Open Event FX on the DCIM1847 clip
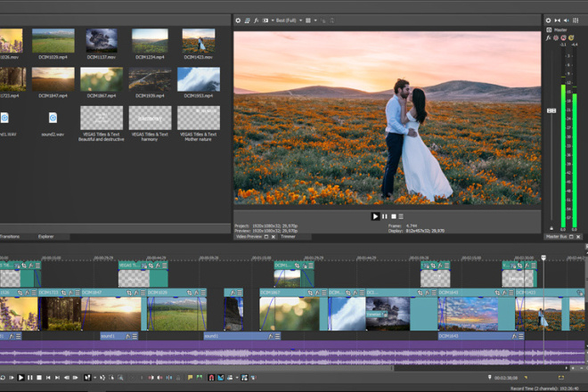 [x=136, y=292]
